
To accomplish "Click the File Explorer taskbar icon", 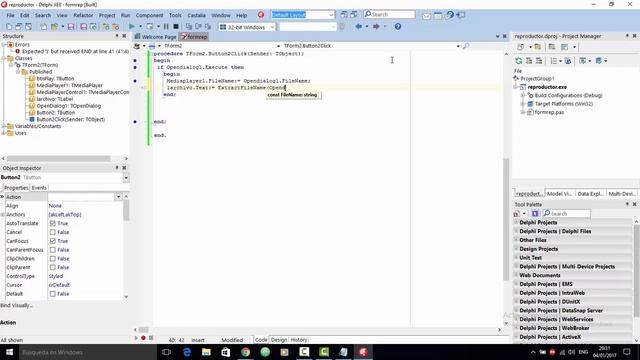I will click(x=206, y=352).
